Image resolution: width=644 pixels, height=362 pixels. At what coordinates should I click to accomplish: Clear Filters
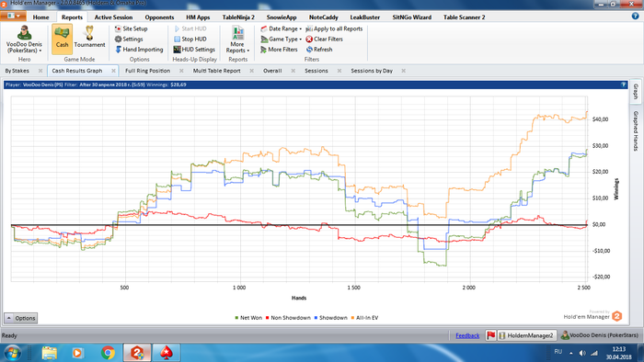click(324, 39)
